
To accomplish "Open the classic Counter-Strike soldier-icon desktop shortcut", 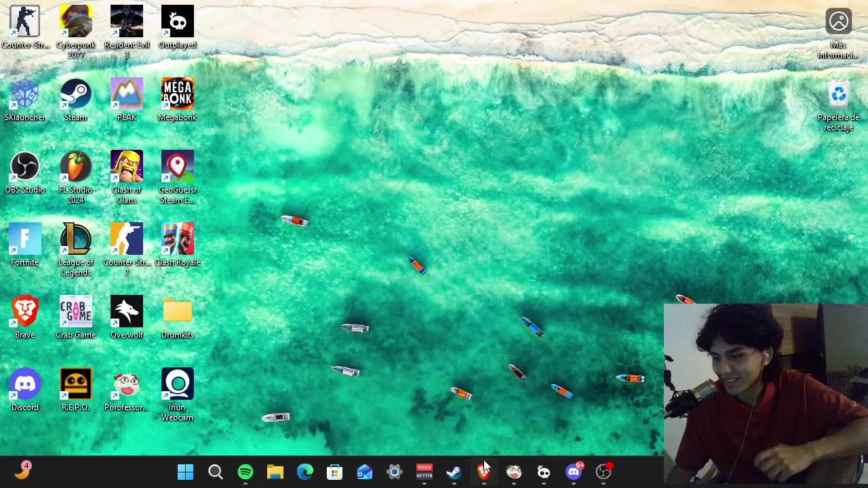I will pos(25,27).
